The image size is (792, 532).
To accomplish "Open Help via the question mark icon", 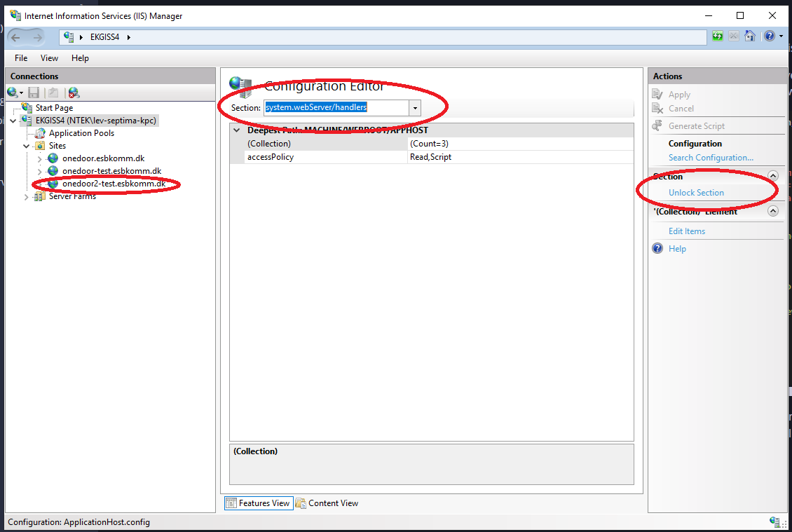I will point(769,36).
